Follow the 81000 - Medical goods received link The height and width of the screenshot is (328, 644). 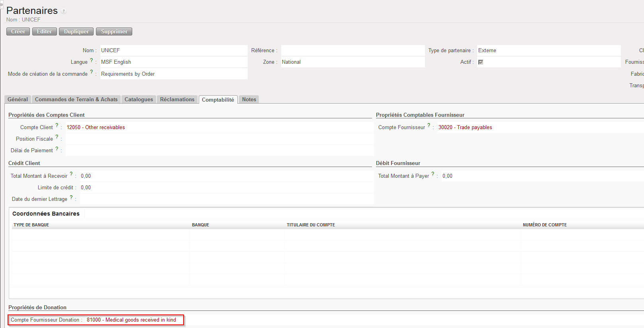131,320
